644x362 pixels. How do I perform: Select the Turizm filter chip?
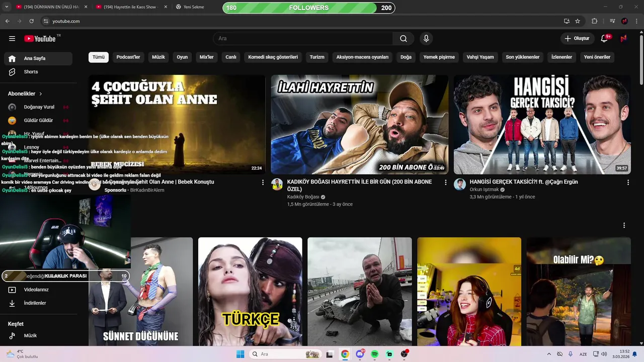click(317, 57)
